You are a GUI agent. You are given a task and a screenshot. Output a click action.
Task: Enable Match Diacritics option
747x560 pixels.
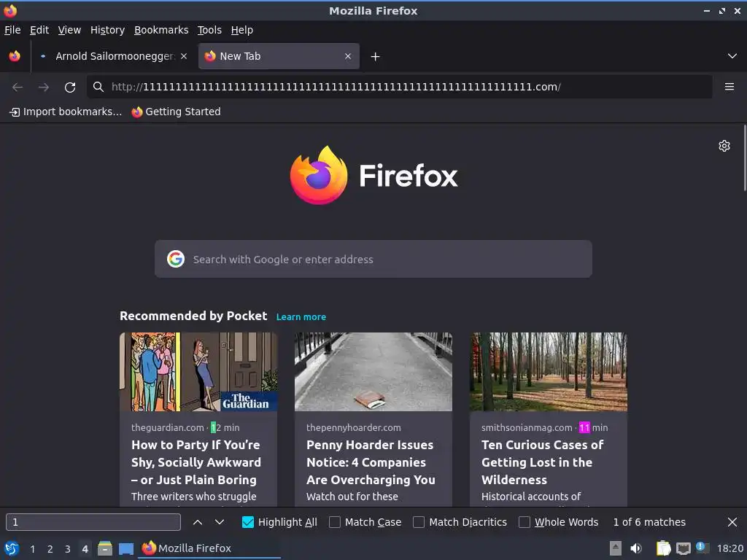pyautogui.click(x=419, y=522)
